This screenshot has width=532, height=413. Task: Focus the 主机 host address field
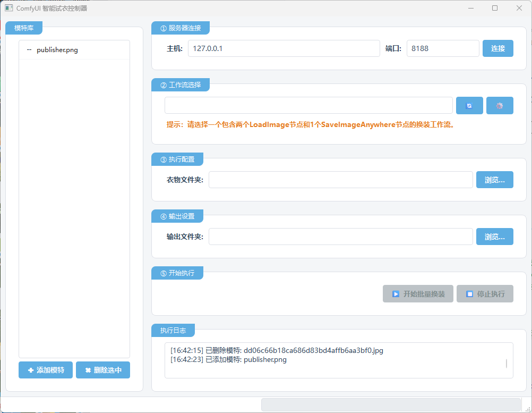[284, 48]
